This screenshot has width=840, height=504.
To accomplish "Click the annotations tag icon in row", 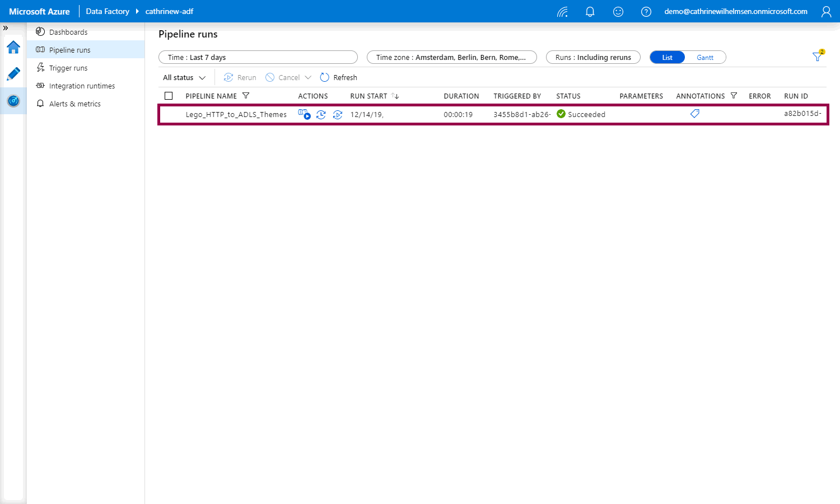I will point(695,114).
